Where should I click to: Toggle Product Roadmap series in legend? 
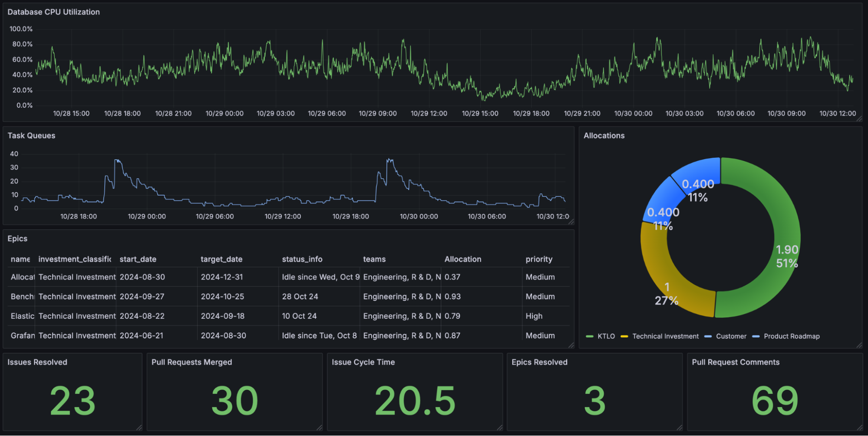[792, 336]
